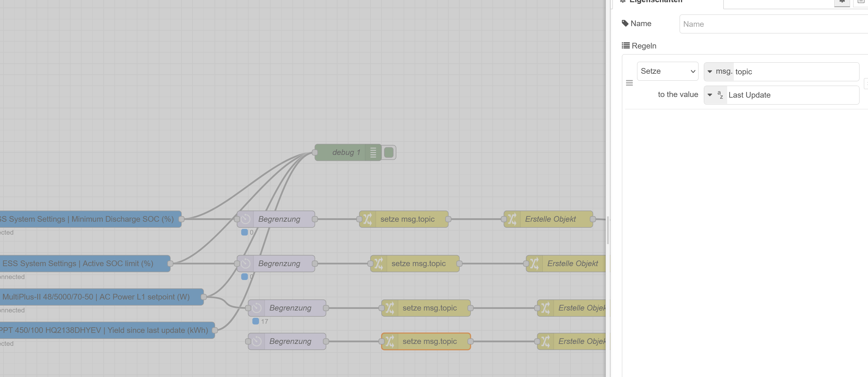This screenshot has height=377, width=868.
Task: Click the drag handle of the Setze rule
Action: (x=629, y=83)
